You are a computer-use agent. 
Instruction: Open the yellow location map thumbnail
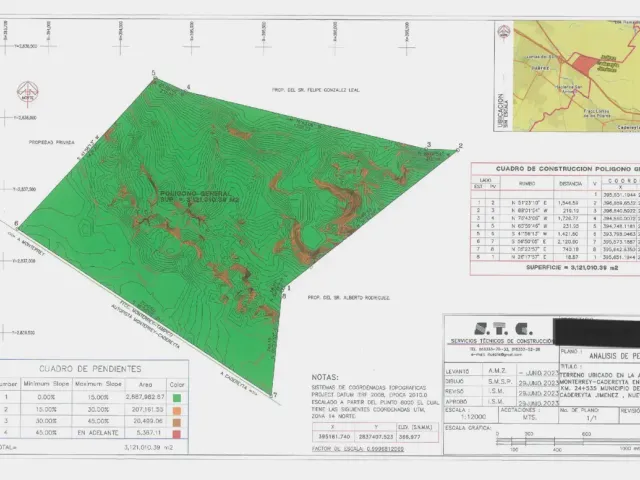point(576,76)
